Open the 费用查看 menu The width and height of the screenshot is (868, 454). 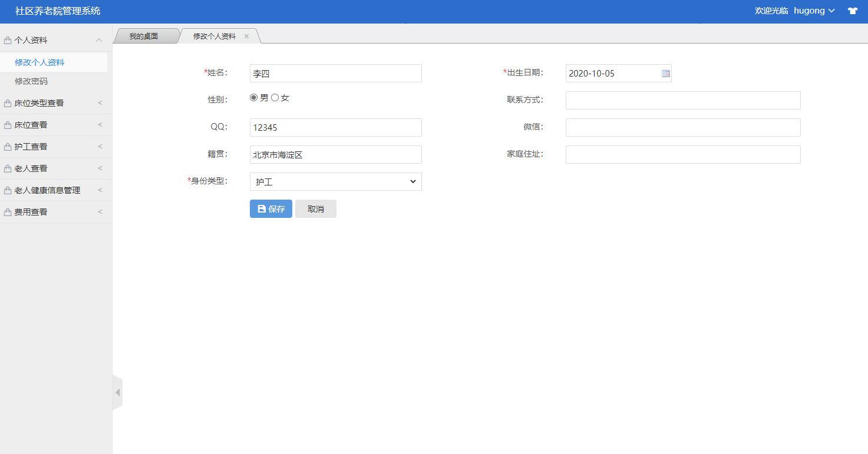[x=56, y=212]
